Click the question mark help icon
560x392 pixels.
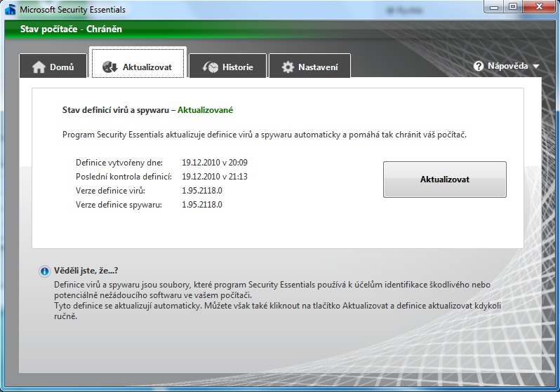point(479,66)
